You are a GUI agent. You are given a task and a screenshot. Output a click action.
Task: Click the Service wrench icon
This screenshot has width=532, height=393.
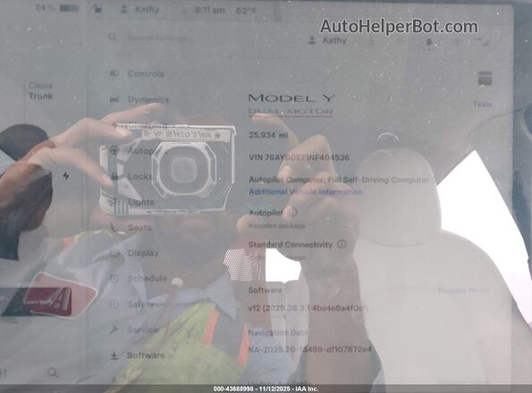(x=114, y=330)
